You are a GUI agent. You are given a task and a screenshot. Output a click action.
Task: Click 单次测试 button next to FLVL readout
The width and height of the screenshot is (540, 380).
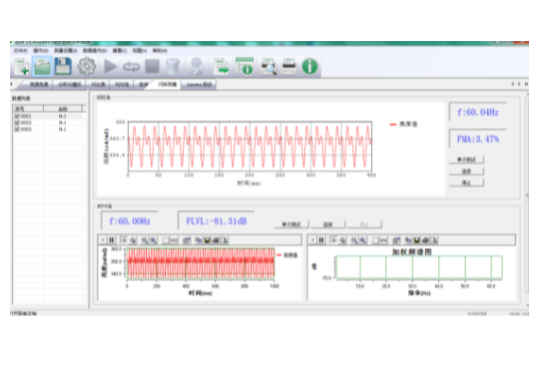point(291,225)
